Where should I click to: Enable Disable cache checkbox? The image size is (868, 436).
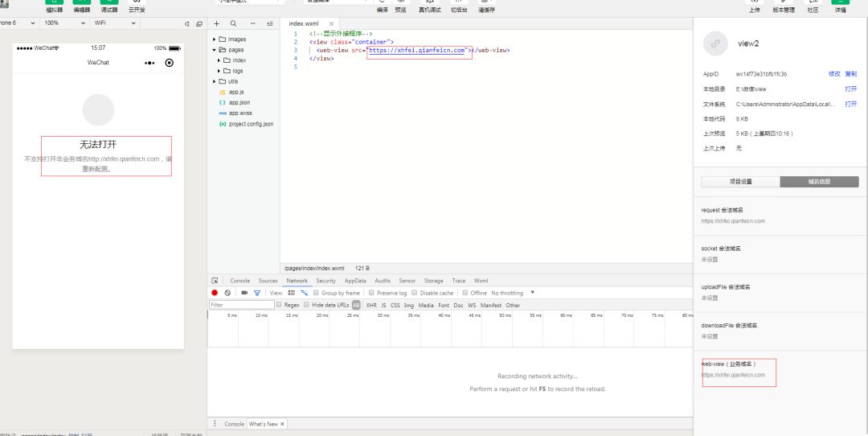click(x=414, y=293)
